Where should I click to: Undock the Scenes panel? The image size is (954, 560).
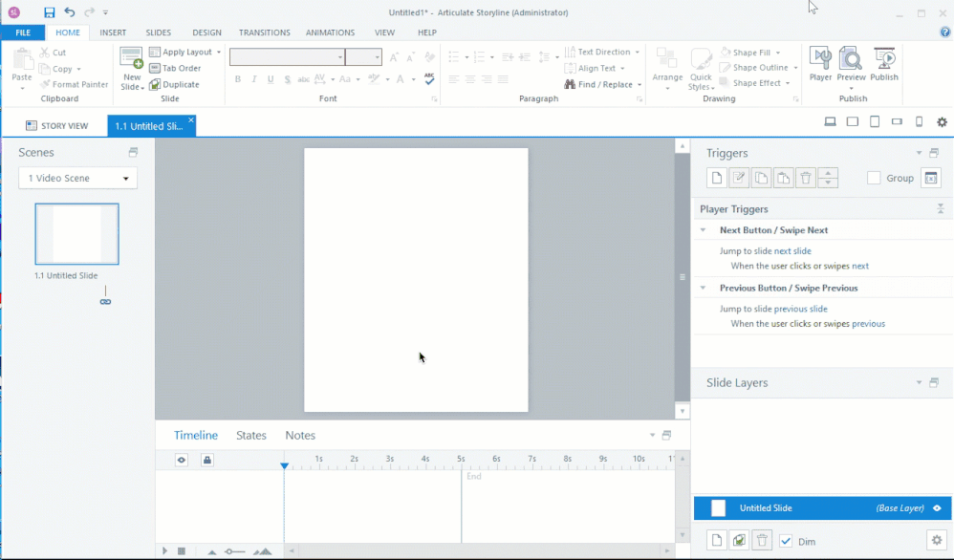click(133, 152)
